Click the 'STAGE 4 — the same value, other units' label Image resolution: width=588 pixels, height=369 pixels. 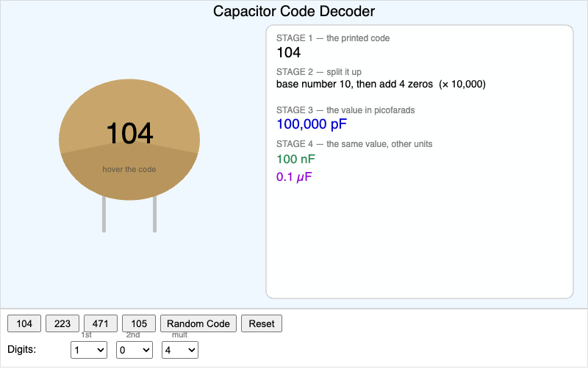pyautogui.click(x=354, y=144)
